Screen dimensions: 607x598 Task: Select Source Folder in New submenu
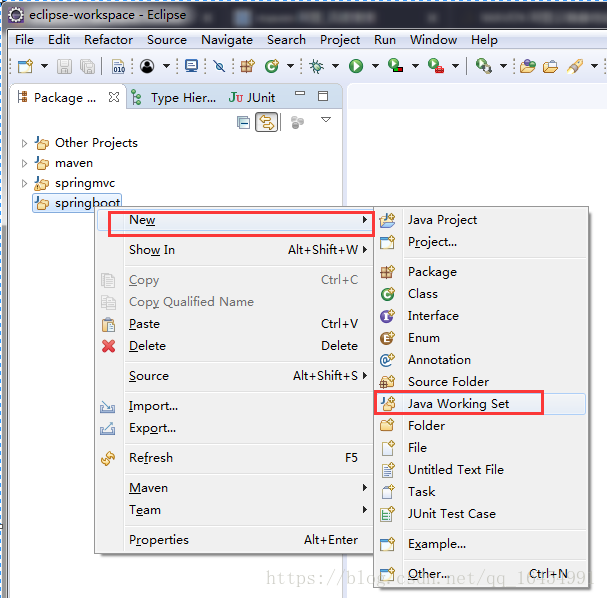(x=480, y=382)
